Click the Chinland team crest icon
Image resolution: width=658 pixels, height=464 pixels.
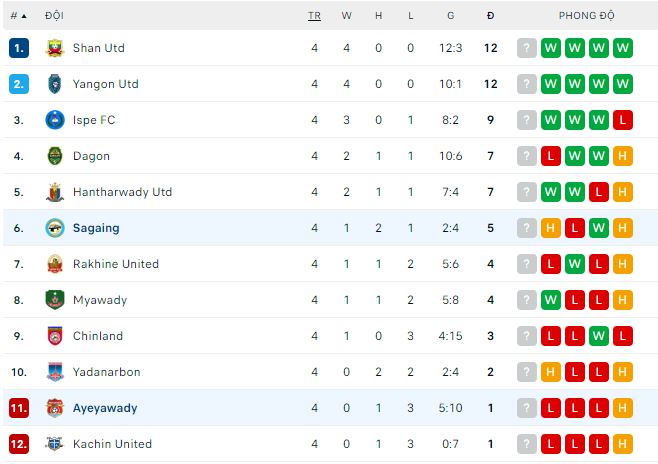point(55,336)
